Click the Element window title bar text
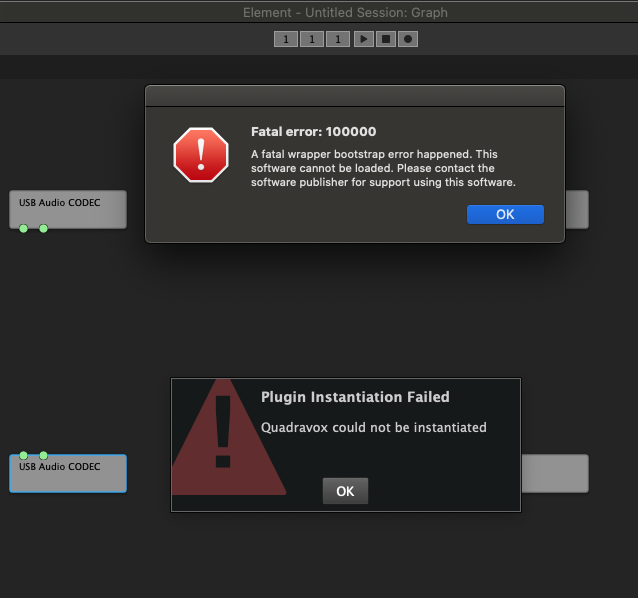Image resolution: width=638 pixels, height=598 pixels. (x=345, y=13)
